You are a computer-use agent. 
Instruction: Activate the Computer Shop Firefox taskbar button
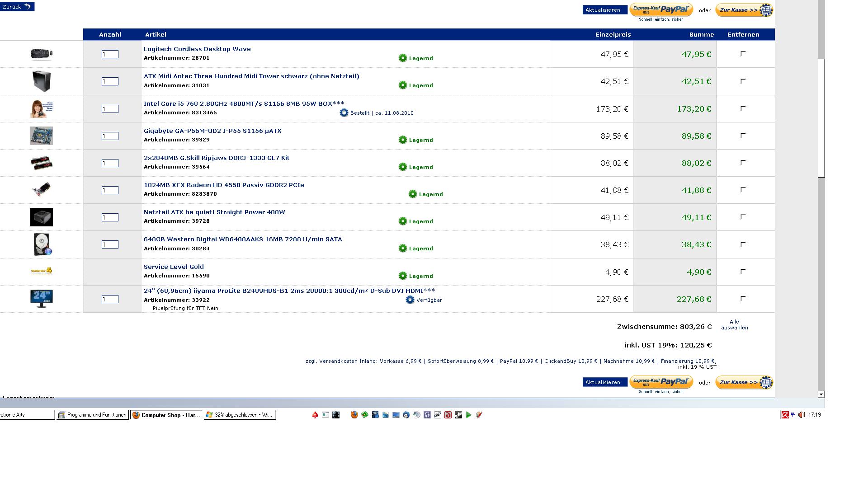(x=166, y=415)
